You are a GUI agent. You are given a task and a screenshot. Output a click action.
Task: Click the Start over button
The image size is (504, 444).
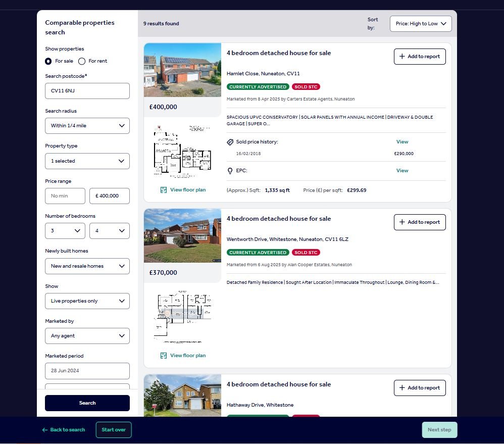[x=113, y=430]
